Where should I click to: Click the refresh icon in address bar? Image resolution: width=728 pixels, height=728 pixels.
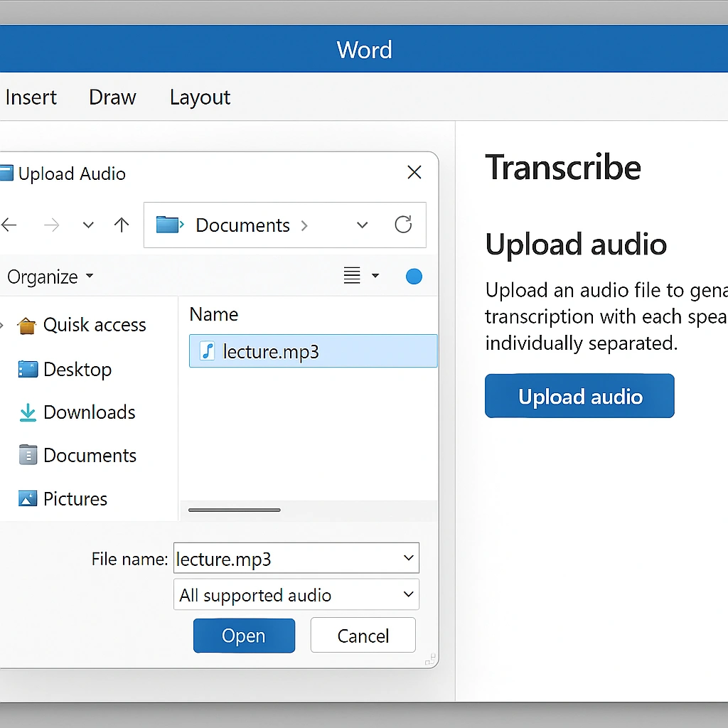[403, 225]
